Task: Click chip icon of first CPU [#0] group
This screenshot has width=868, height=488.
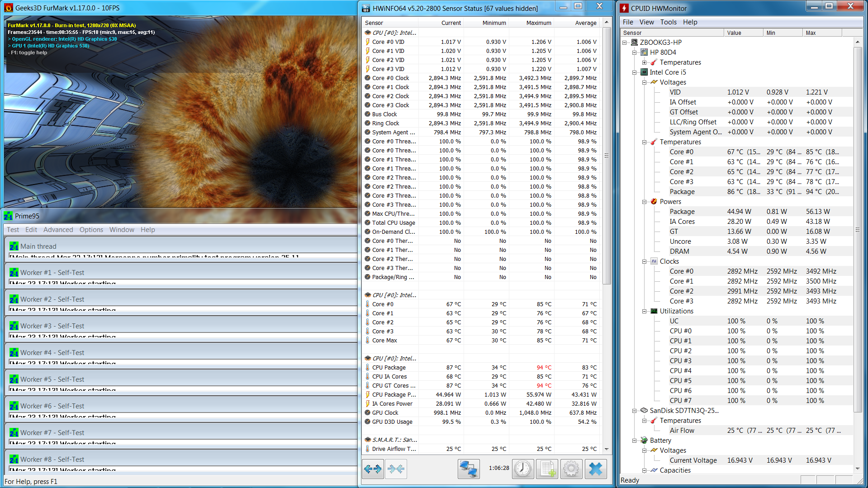Action: pos(368,33)
